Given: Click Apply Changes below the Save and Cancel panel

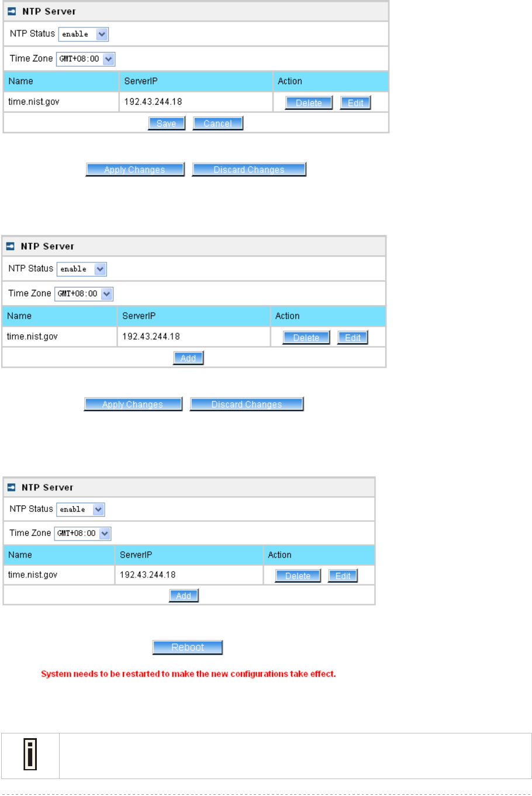Looking at the screenshot, I should [x=134, y=169].
